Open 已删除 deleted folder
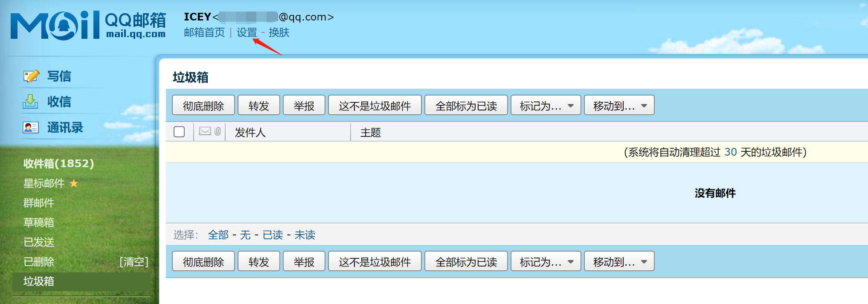Viewport: 868px width, 304px height. click(x=39, y=262)
